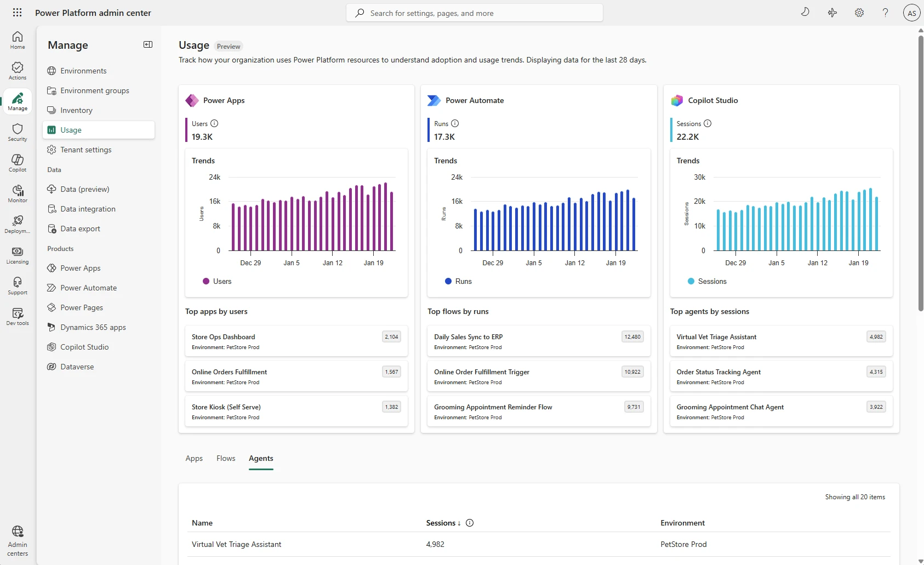Click the search bar for settings and pages

pos(474,12)
